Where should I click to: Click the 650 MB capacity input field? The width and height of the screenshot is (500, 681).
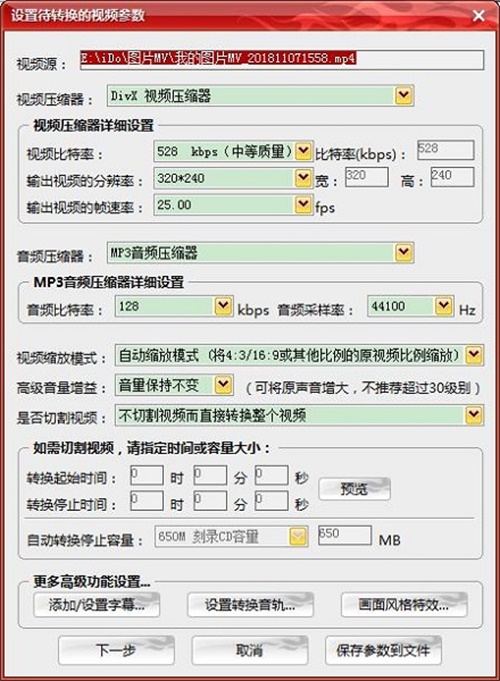345,535
